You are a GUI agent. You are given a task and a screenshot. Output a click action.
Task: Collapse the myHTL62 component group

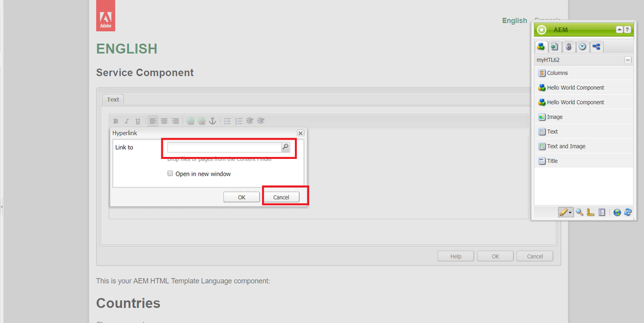tap(627, 60)
